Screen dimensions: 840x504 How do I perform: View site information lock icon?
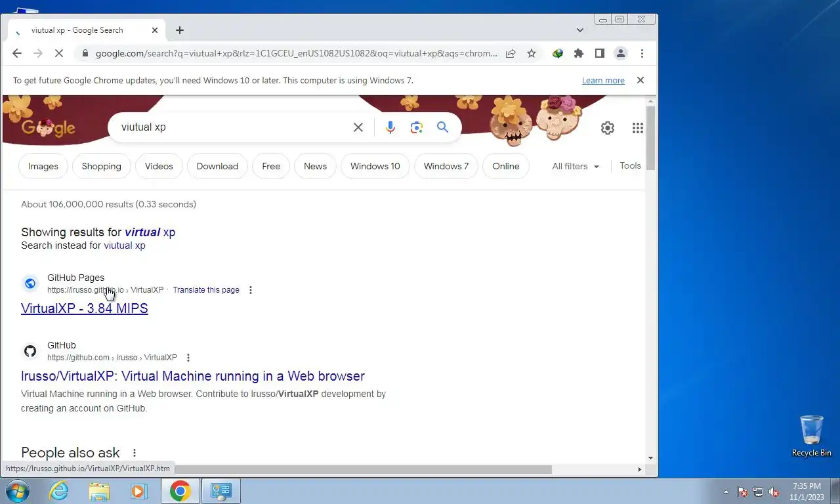tap(84, 54)
